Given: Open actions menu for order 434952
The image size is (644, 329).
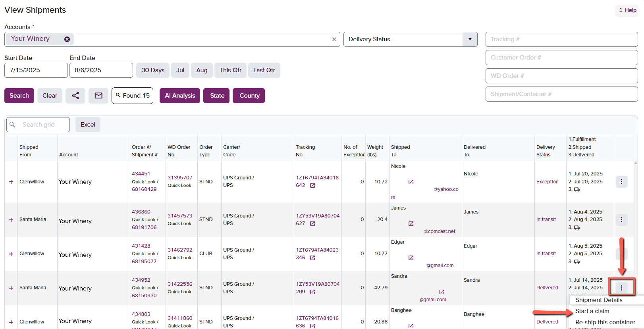Looking at the screenshot, I should (621, 288).
